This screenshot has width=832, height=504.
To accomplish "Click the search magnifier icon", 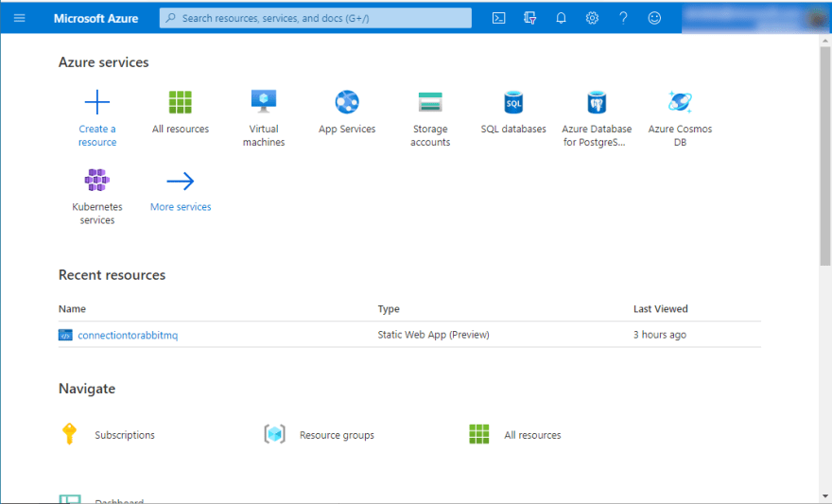I will 171,18.
